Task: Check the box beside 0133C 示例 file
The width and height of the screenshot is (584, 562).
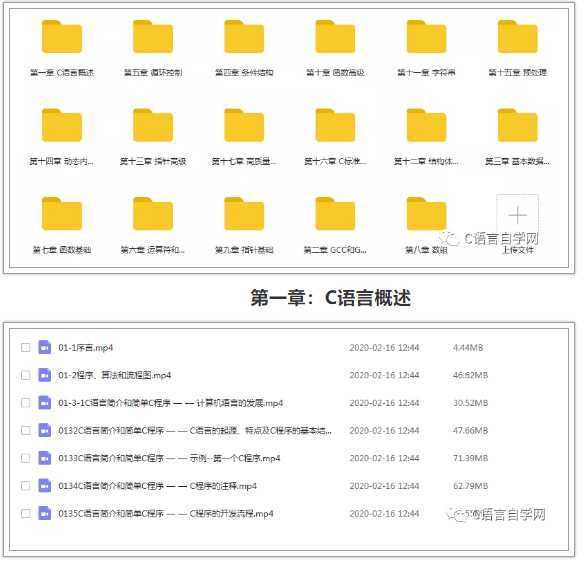Action: [x=25, y=458]
